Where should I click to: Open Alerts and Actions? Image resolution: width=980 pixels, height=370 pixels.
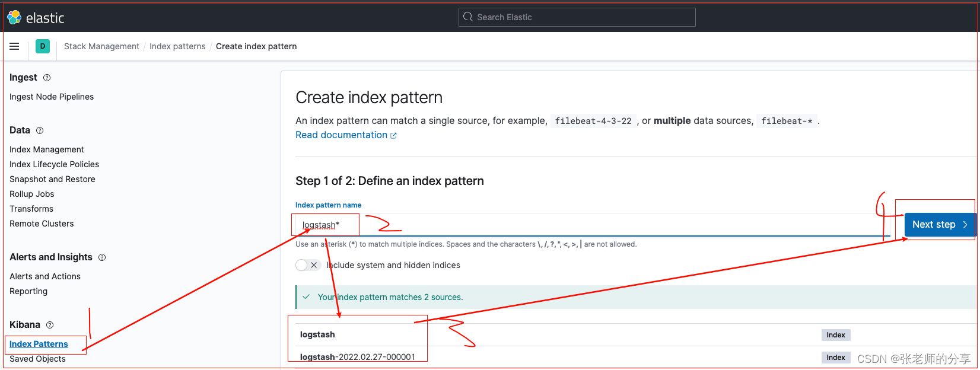click(45, 276)
